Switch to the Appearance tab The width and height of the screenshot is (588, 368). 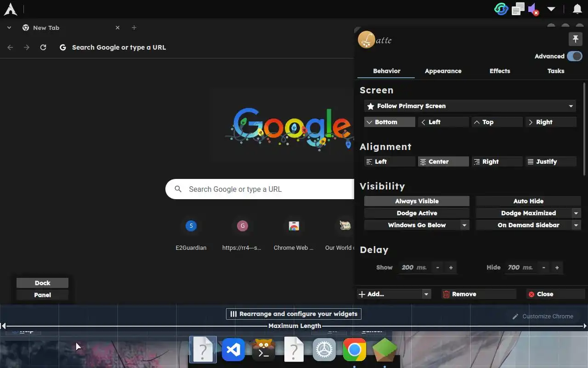[x=443, y=71]
